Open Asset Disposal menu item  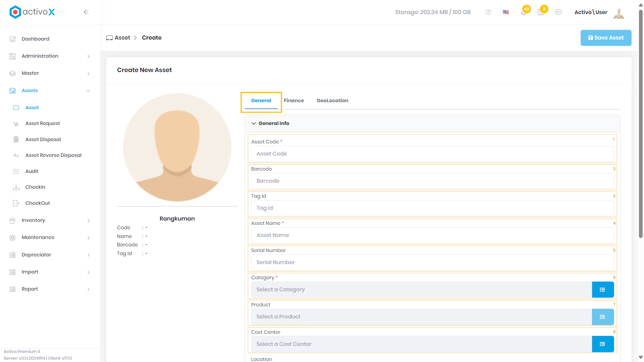pos(43,139)
